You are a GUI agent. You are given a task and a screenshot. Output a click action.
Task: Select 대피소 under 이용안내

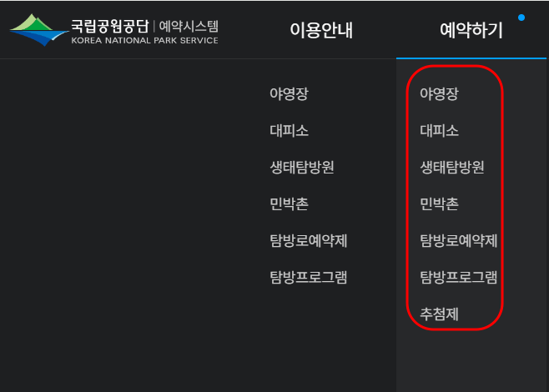[289, 131]
